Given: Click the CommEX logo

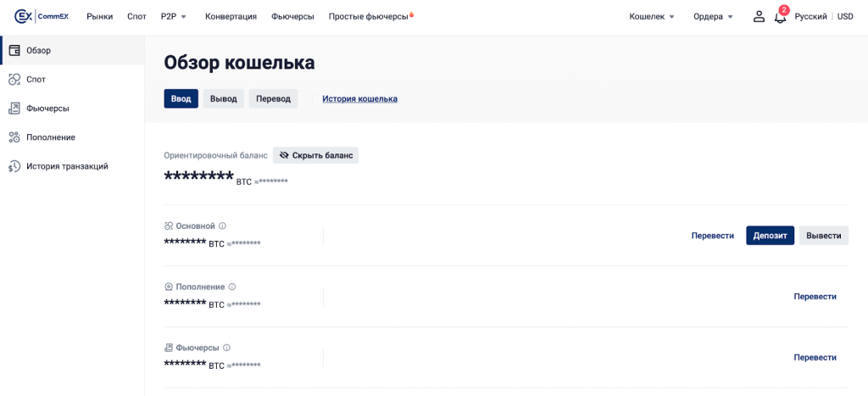Looking at the screenshot, I should click(42, 16).
